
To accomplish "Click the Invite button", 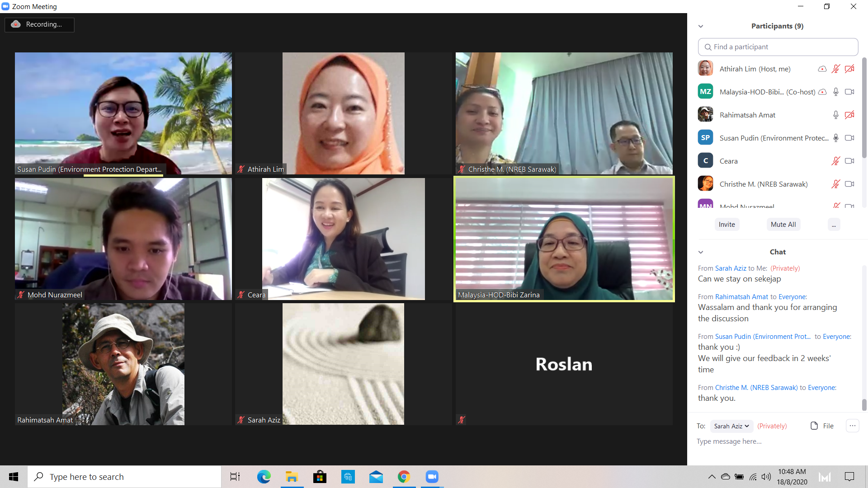I will [727, 225].
